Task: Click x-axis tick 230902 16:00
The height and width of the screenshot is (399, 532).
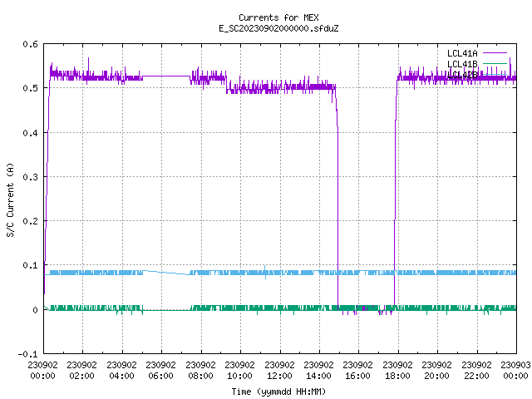Action: pyautogui.click(x=358, y=370)
